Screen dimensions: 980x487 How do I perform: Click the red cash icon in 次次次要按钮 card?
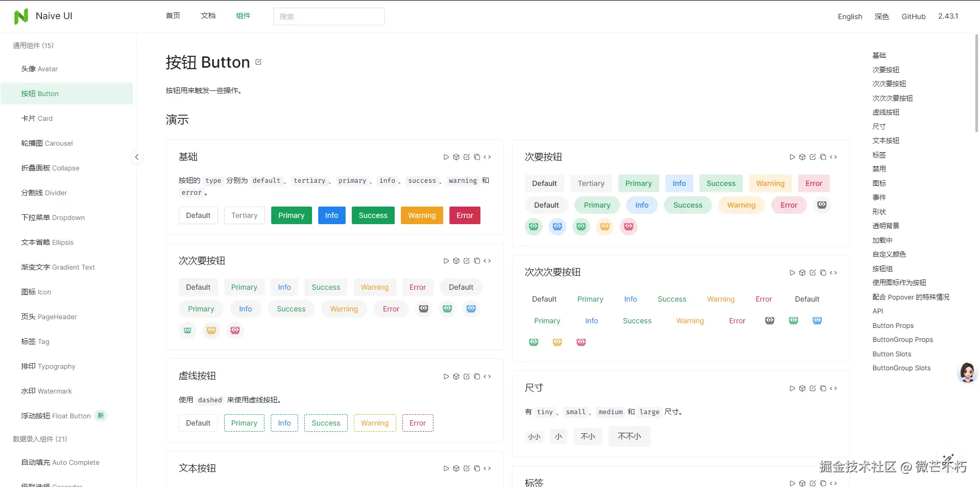tap(581, 342)
